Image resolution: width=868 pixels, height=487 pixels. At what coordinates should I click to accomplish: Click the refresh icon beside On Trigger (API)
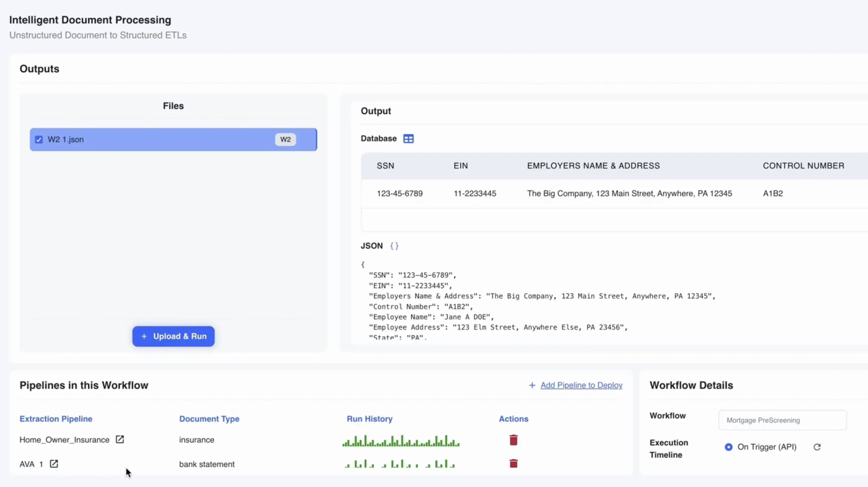[x=817, y=447]
